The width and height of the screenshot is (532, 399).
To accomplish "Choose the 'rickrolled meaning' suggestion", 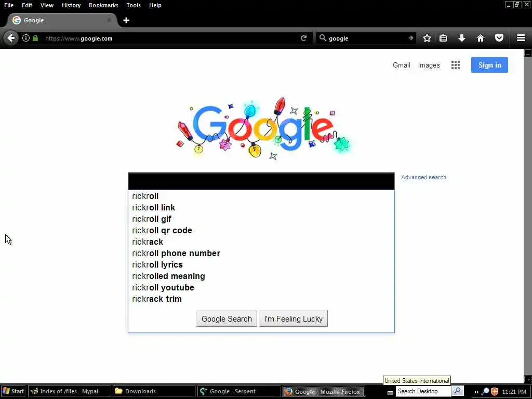I will coord(261,276).
